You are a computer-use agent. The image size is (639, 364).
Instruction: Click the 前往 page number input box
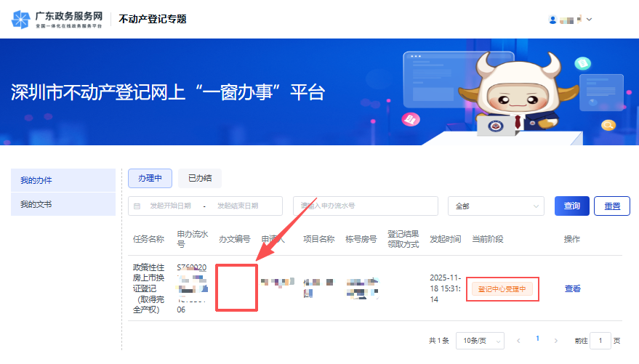[600, 341]
